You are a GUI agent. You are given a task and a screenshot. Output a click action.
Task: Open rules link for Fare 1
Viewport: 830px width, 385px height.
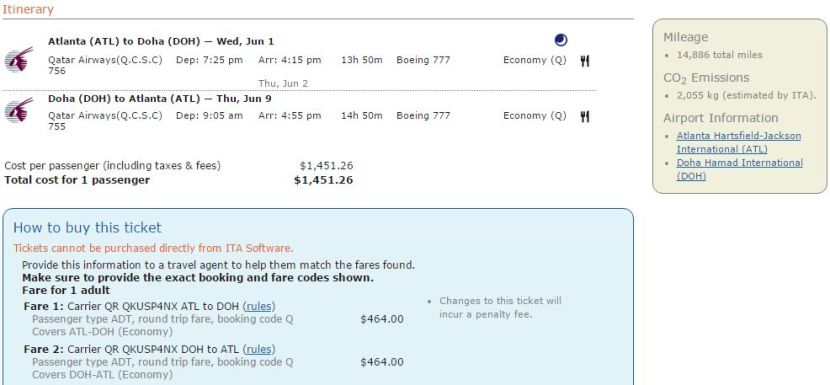[x=259, y=306]
